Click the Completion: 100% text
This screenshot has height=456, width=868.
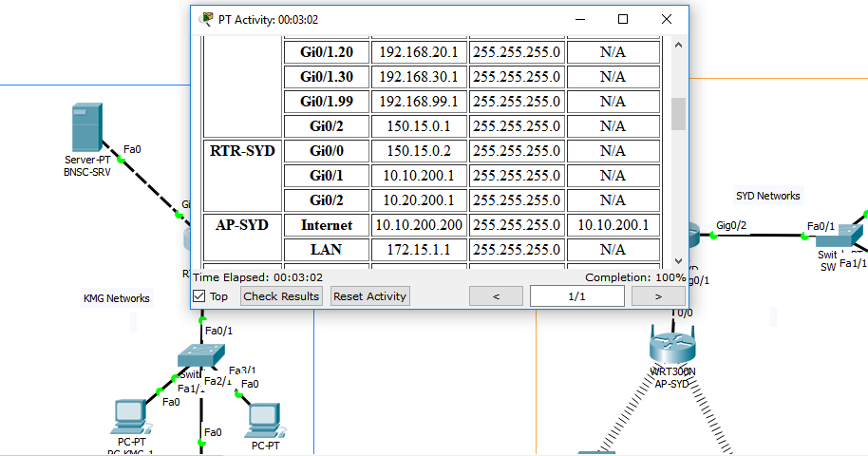tap(635, 277)
